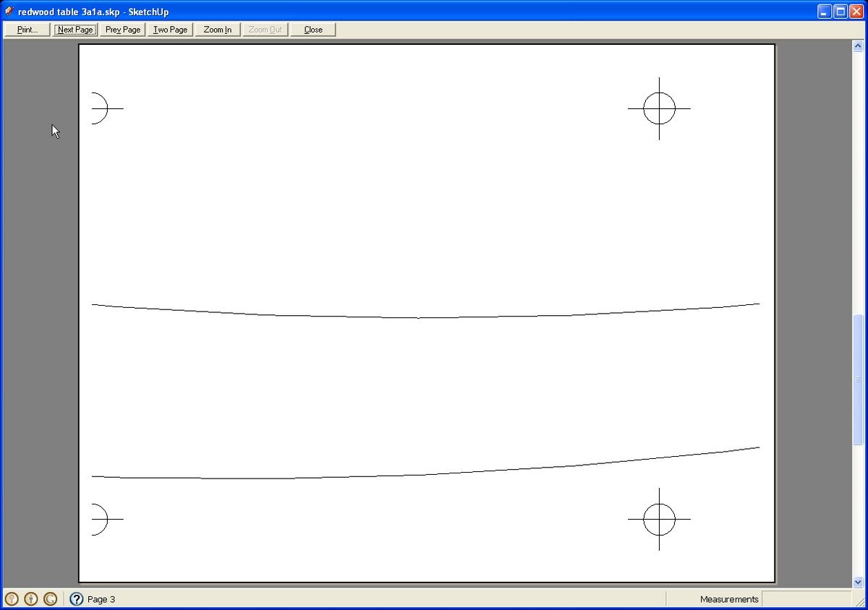The width and height of the screenshot is (868, 610).
Task: Click the first circular status icon
Action: click(x=12, y=599)
